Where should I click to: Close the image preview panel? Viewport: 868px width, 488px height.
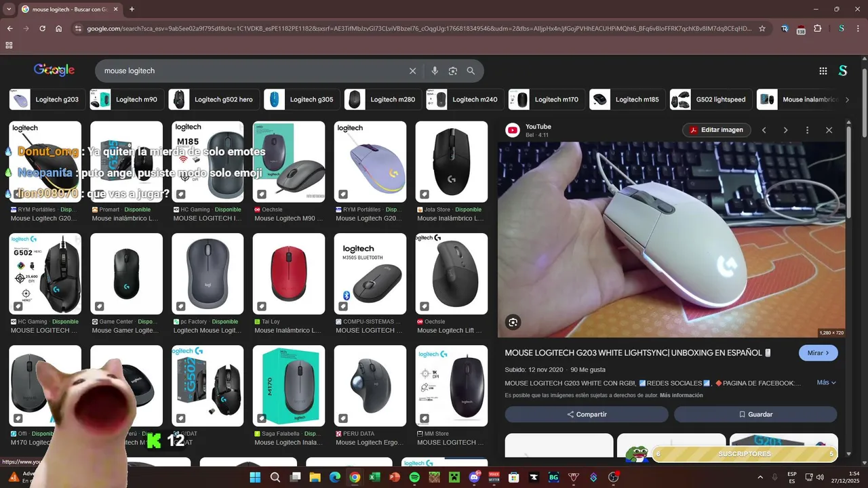click(x=829, y=130)
